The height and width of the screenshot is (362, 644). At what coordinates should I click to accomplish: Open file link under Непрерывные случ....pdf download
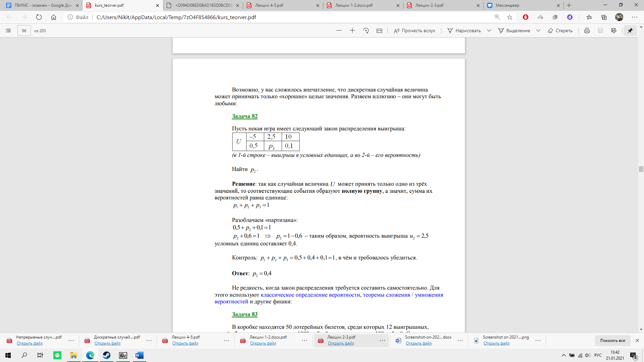[x=30, y=343]
